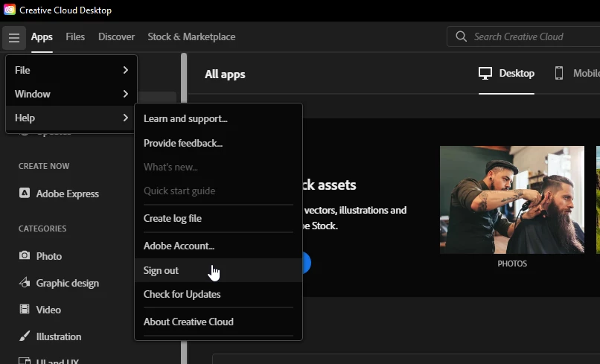Click the Adobe Express icon
The width and height of the screenshot is (600, 364).
click(25, 193)
